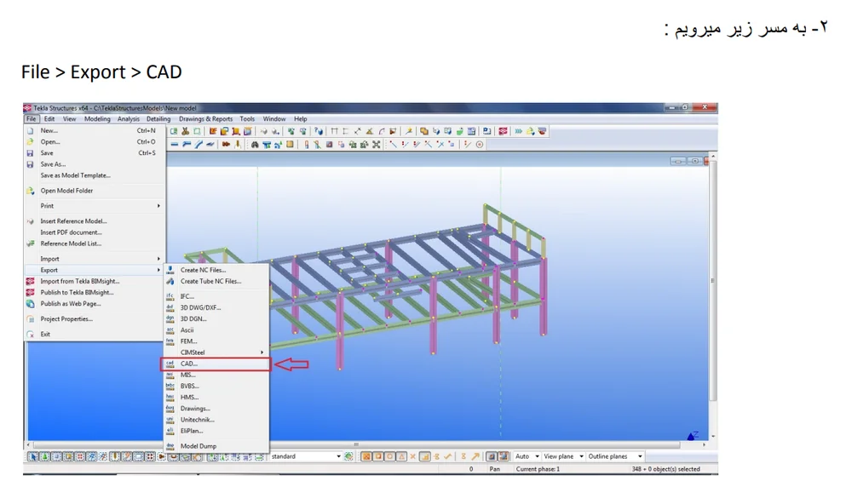The height and width of the screenshot is (504, 852).
Task: Open the Detailing menu
Action: click(x=158, y=119)
